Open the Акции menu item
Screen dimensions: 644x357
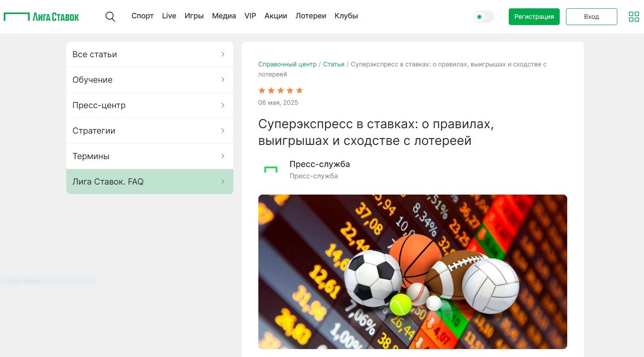tap(276, 16)
